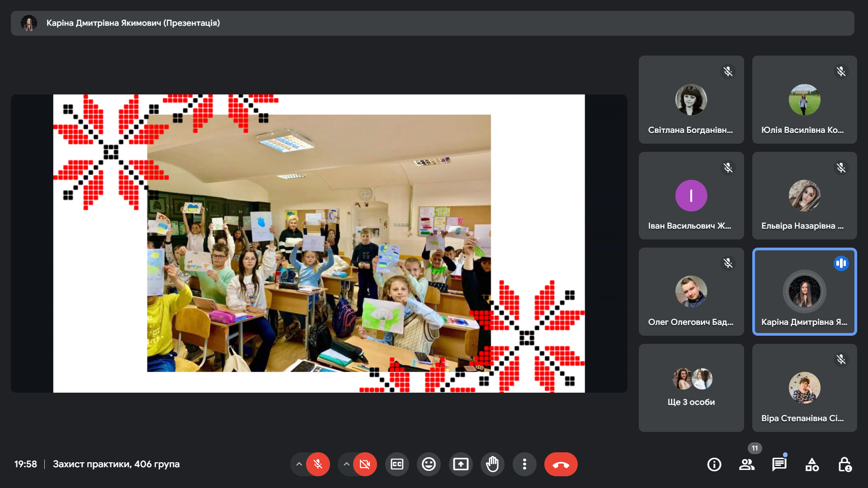Click Ельвіра Назарівна profile avatar
The width and height of the screenshot is (868, 488).
coord(804,196)
